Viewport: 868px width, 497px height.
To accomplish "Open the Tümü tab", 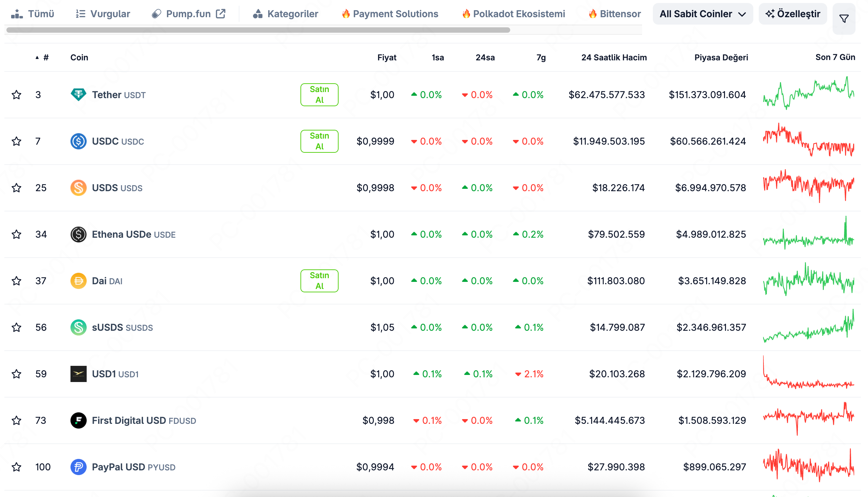I will coord(33,13).
